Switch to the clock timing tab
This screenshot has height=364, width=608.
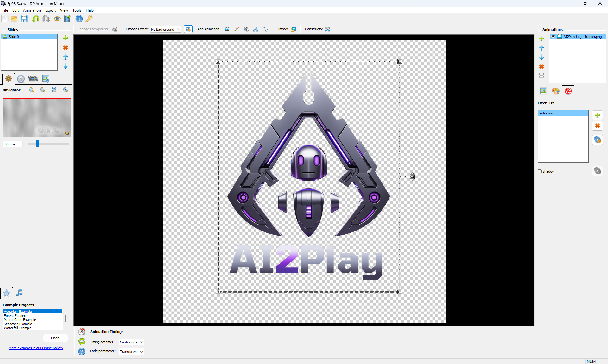21,79
